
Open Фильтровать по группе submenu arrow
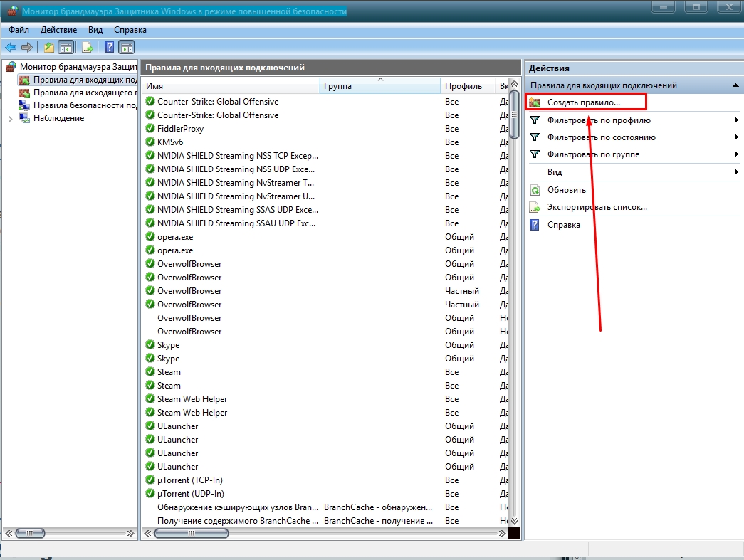tap(736, 154)
